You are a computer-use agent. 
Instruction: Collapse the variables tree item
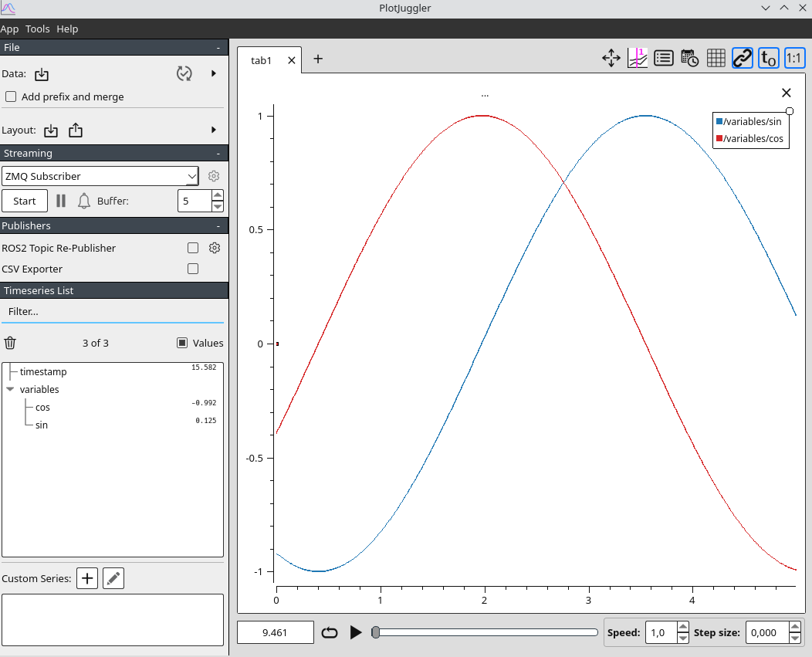click(10, 389)
